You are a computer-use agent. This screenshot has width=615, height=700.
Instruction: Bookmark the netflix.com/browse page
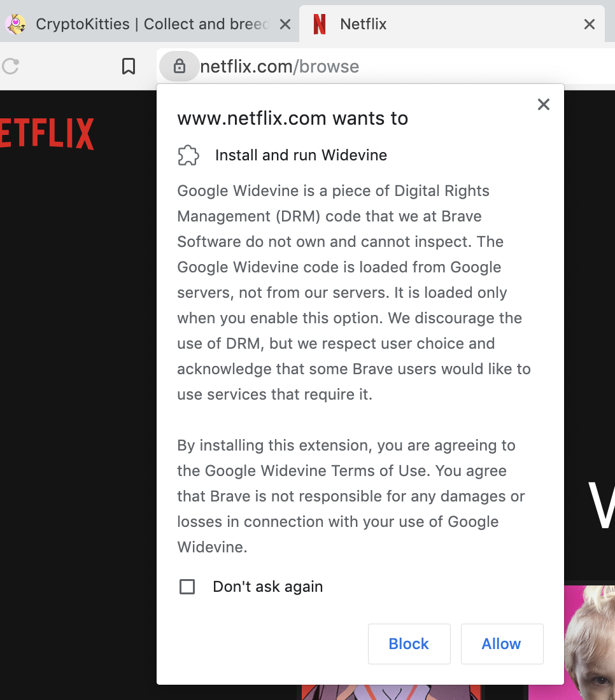tap(129, 66)
